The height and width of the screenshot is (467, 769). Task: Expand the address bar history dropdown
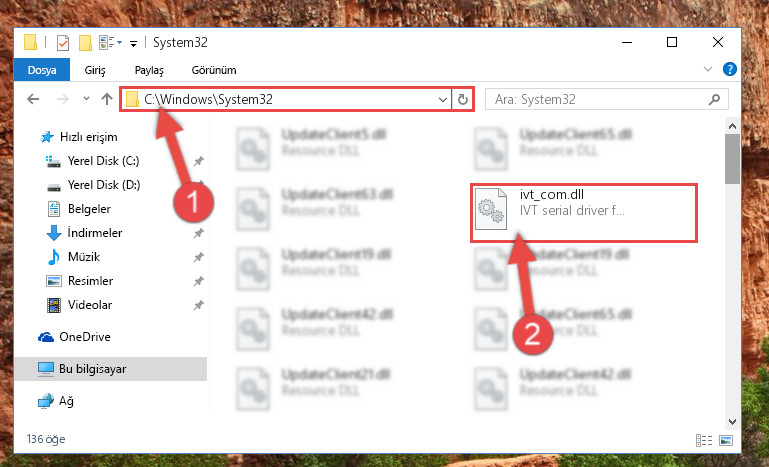[442, 100]
